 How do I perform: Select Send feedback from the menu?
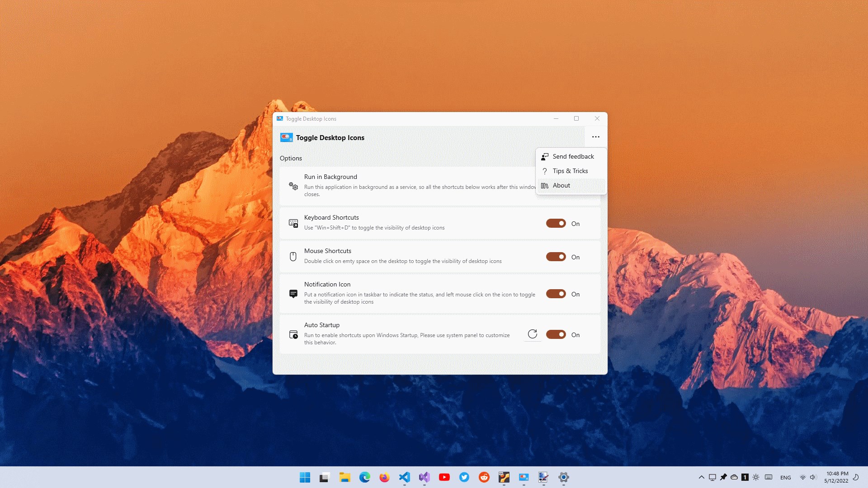[573, 156]
